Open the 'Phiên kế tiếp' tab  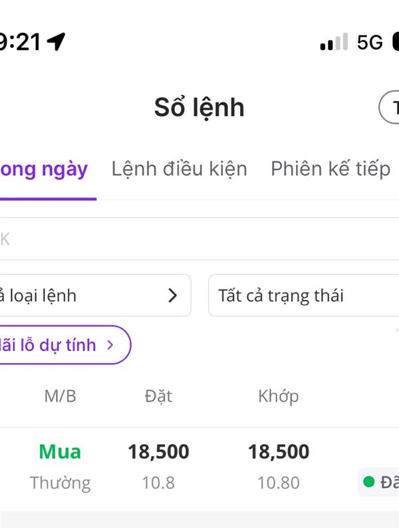pos(330,169)
